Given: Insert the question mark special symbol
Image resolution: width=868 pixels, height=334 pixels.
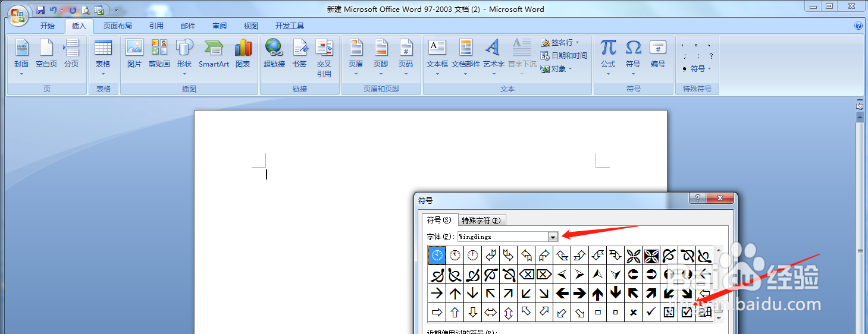Looking at the screenshot, I should tap(711, 56).
